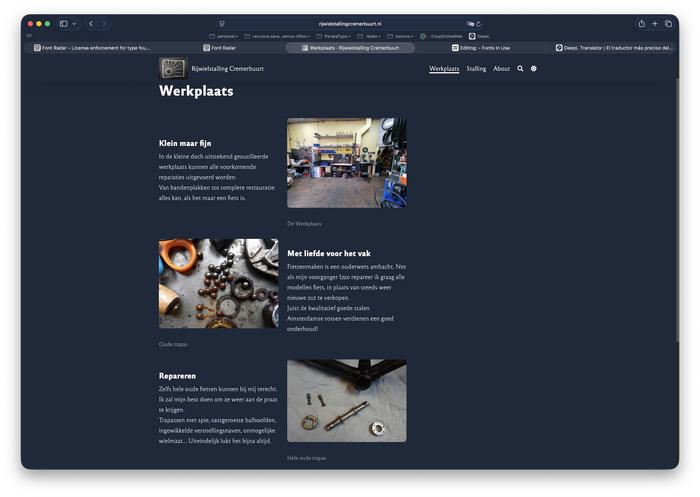This screenshot has width=700, height=497.
Task: Toggle the site light/dark theme icon
Action: [533, 68]
